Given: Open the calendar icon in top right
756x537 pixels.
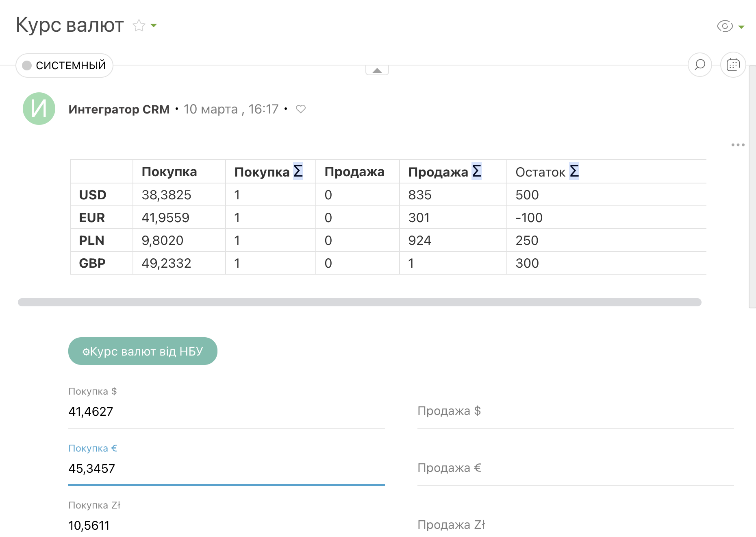Looking at the screenshot, I should [x=733, y=65].
